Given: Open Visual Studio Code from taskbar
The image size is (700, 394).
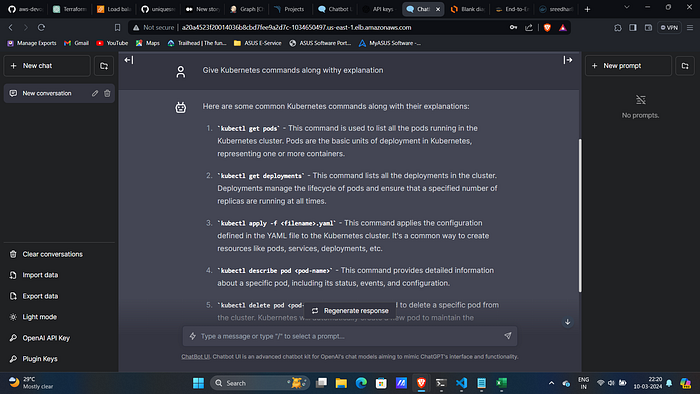Looking at the screenshot, I should pos(461,383).
